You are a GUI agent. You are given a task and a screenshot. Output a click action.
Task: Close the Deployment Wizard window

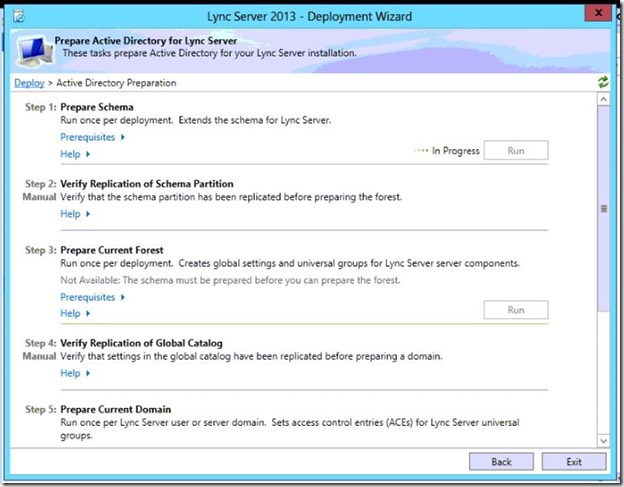click(x=598, y=13)
